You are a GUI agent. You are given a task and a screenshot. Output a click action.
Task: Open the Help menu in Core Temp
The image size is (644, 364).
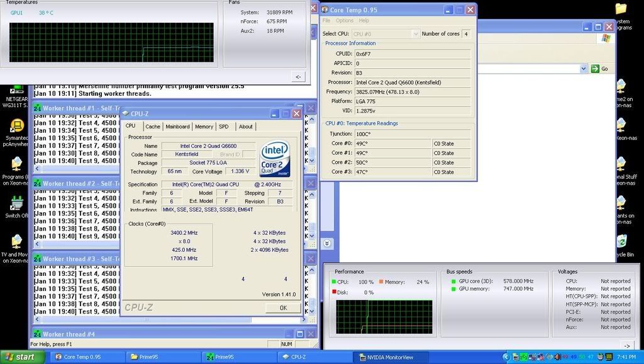click(x=364, y=21)
